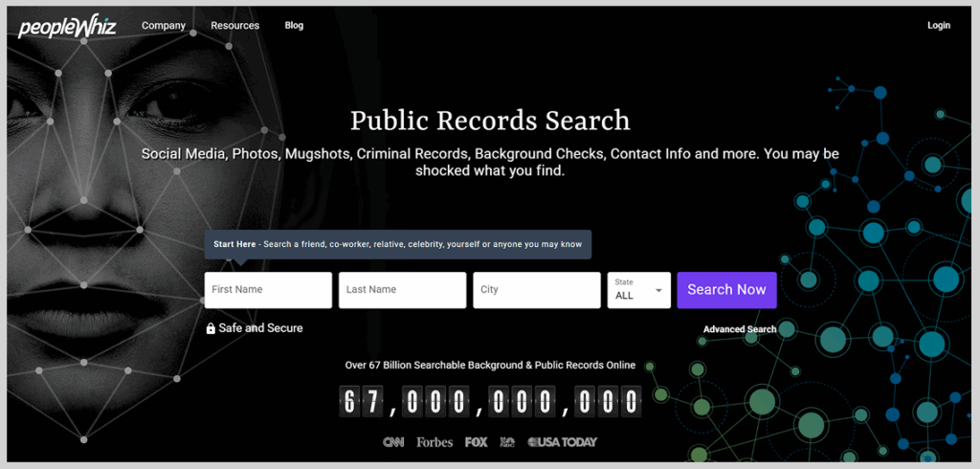Click the Forbes logo
This screenshot has height=469, width=980.
pyautogui.click(x=434, y=442)
